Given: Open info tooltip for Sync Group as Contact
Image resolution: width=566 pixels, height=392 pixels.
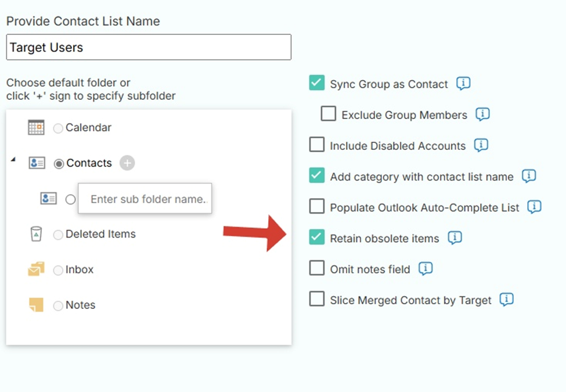Looking at the screenshot, I should click(463, 84).
